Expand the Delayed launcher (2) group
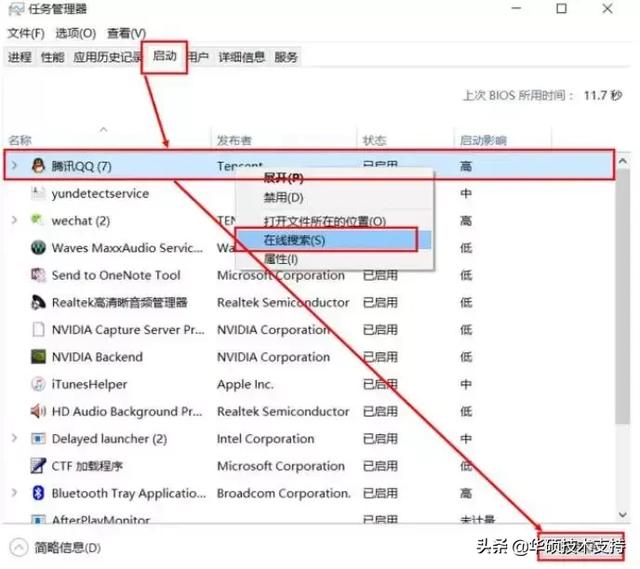 point(15,438)
